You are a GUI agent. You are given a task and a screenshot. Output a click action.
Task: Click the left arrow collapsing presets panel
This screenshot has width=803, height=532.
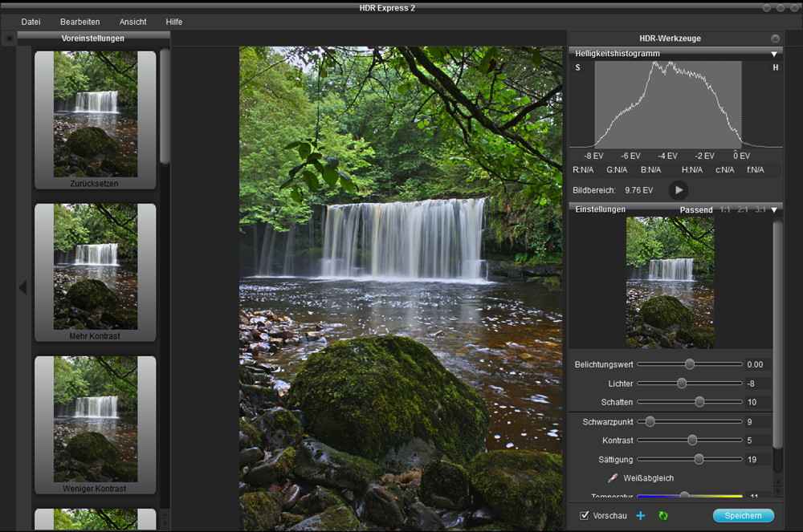click(22, 287)
